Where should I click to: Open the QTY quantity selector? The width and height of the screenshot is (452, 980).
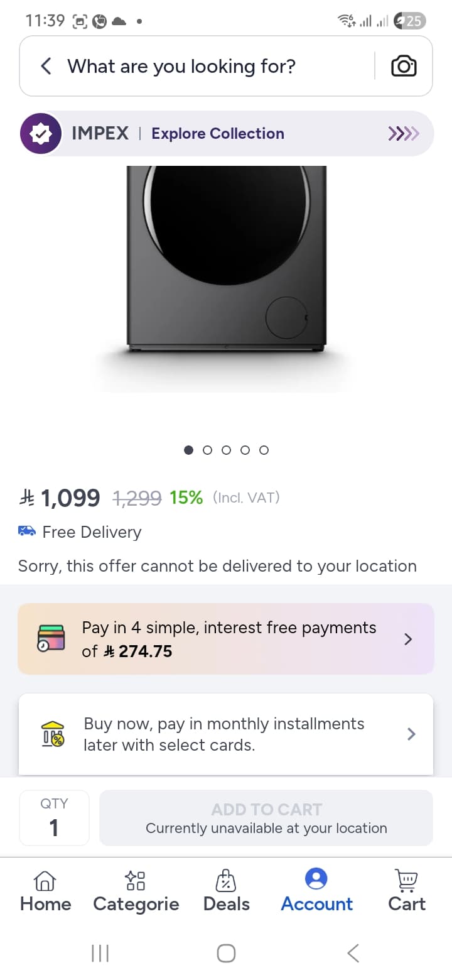54,818
